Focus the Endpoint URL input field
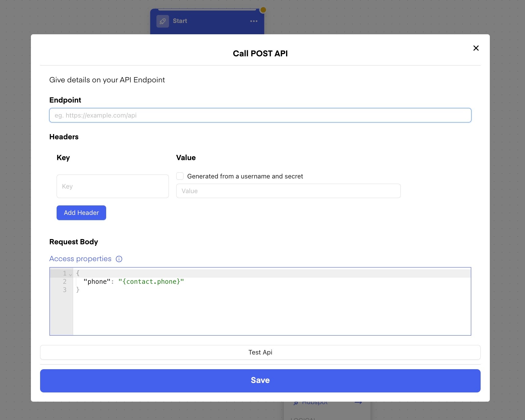This screenshot has width=525, height=420. tap(260, 115)
